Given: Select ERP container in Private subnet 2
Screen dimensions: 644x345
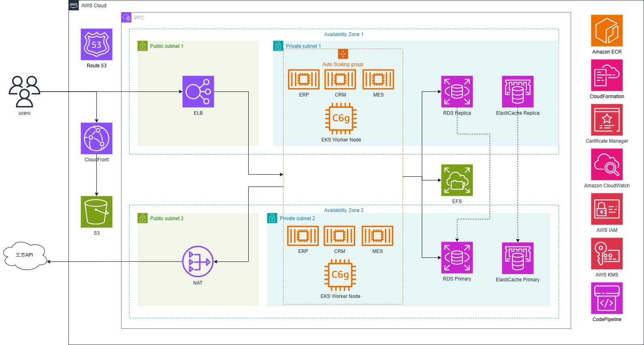Looking at the screenshot, I should [303, 236].
